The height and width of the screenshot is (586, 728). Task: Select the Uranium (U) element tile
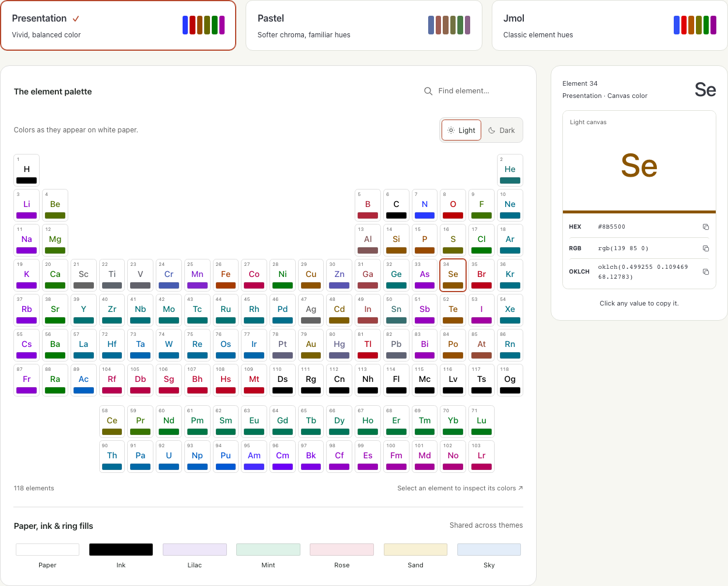pyautogui.click(x=169, y=456)
